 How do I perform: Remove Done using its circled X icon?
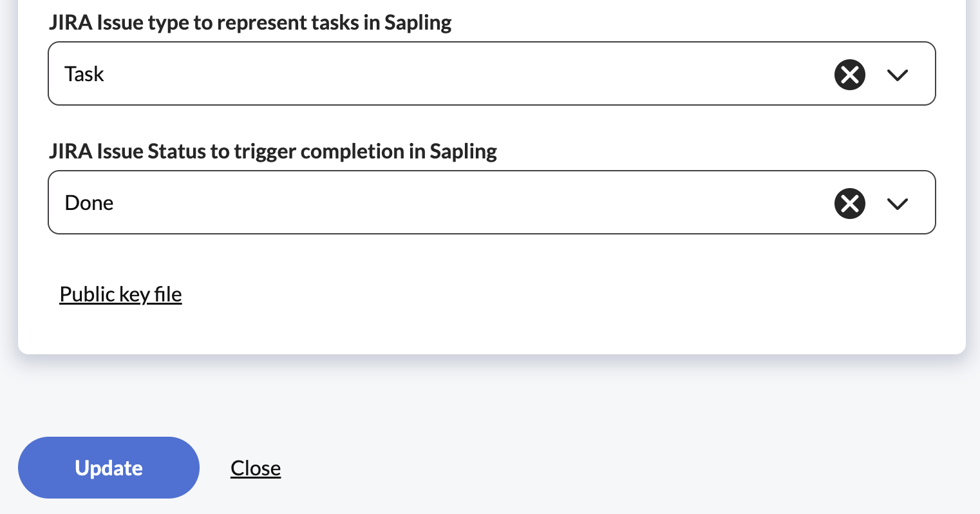849,204
